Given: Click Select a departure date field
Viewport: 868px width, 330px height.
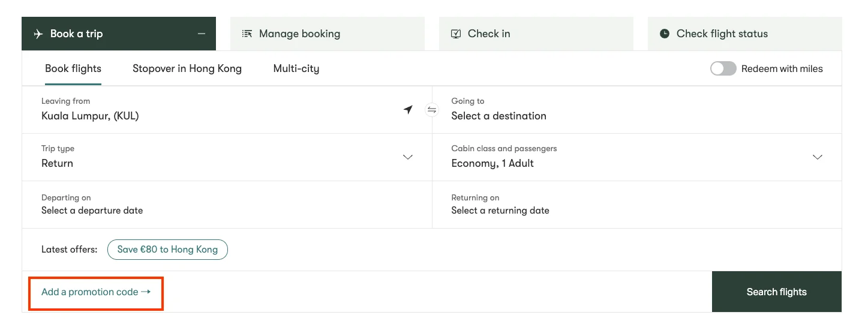Looking at the screenshot, I should tap(227, 205).
